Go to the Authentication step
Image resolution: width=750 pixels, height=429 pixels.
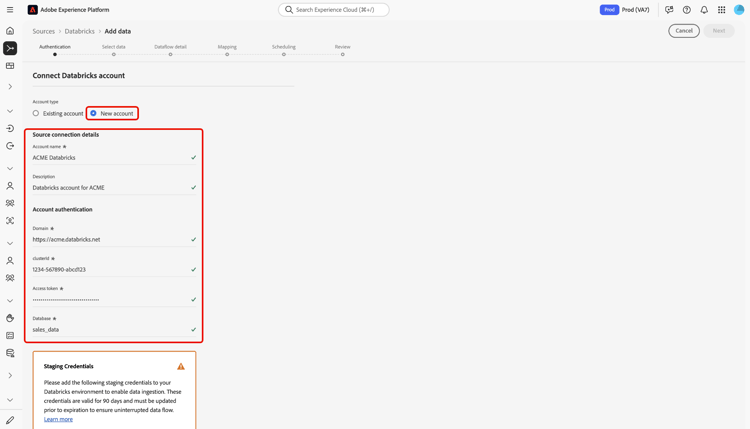click(55, 50)
